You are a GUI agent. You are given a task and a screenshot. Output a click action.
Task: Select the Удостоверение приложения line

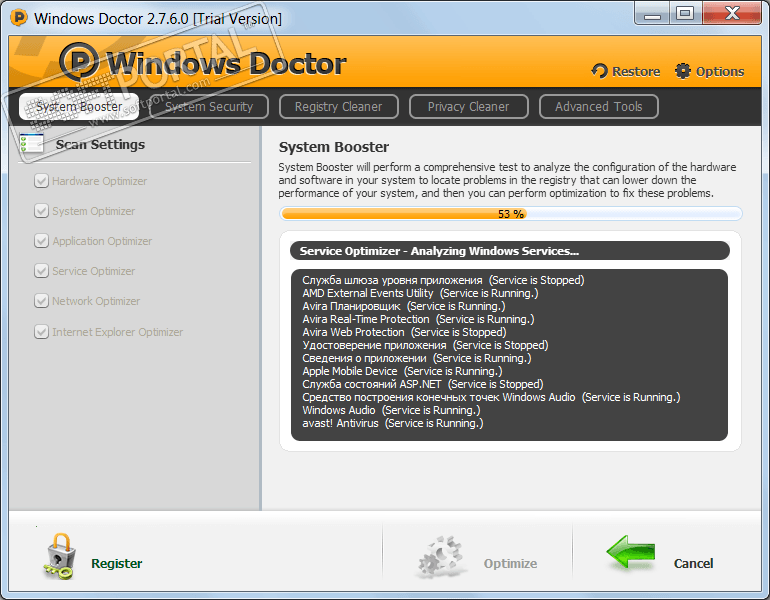pyautogui.click(x=425, y=345)
